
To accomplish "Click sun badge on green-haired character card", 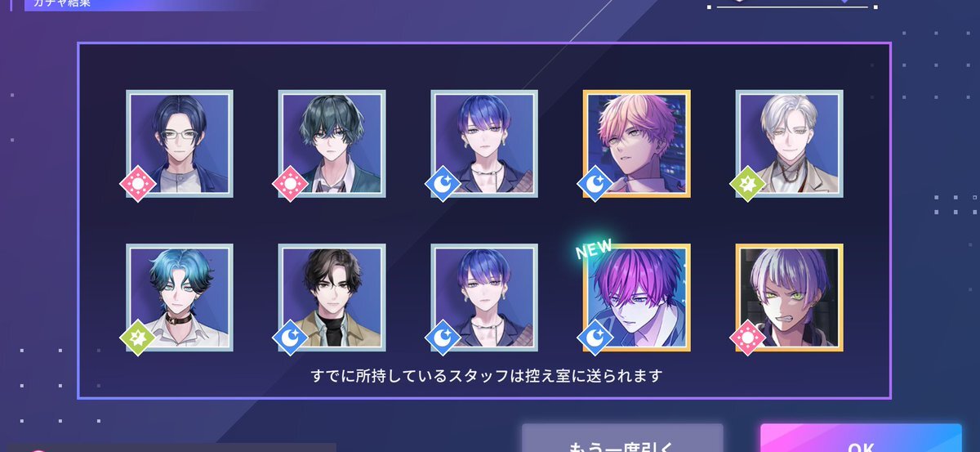I will point(290,185).
